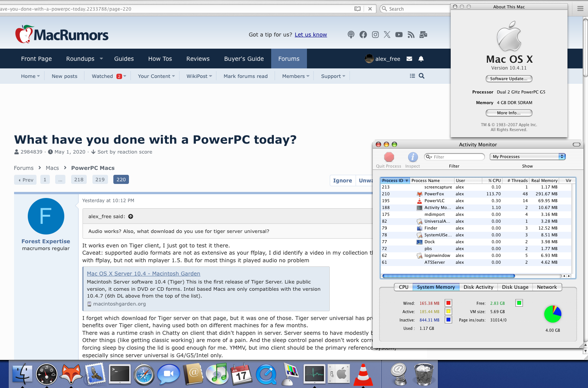Click the Prev page button
Screen dimensions: 588x388
pos(25,180)
